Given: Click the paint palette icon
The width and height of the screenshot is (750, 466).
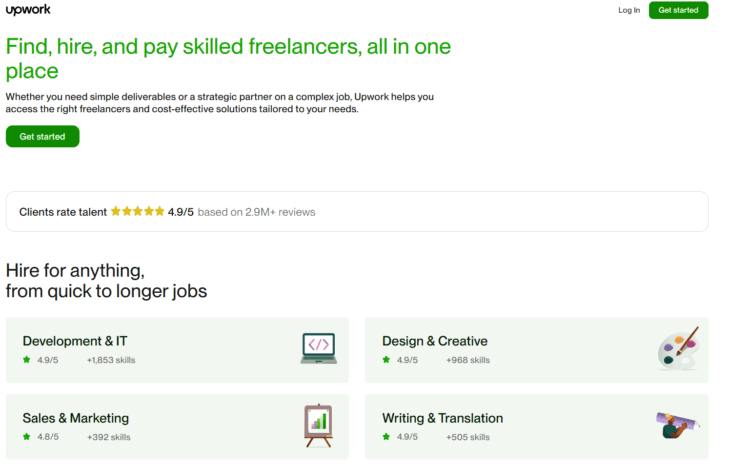Looking at the screenshot, I should (679, 348).
